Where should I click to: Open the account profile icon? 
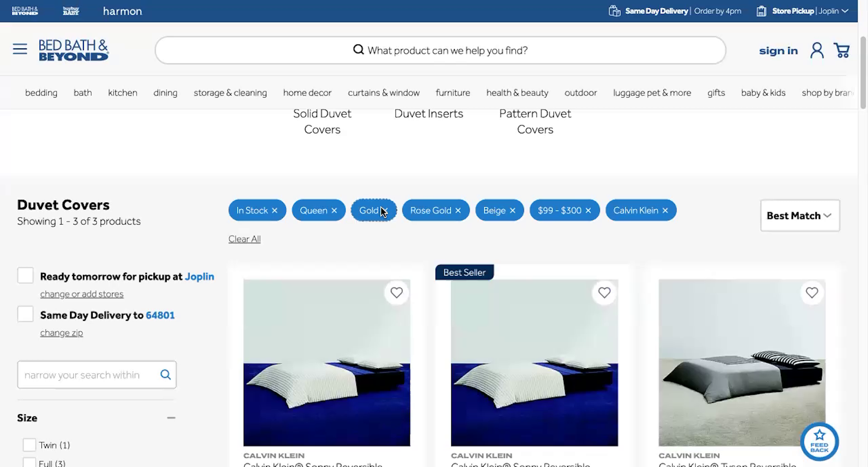coord(817,50)
